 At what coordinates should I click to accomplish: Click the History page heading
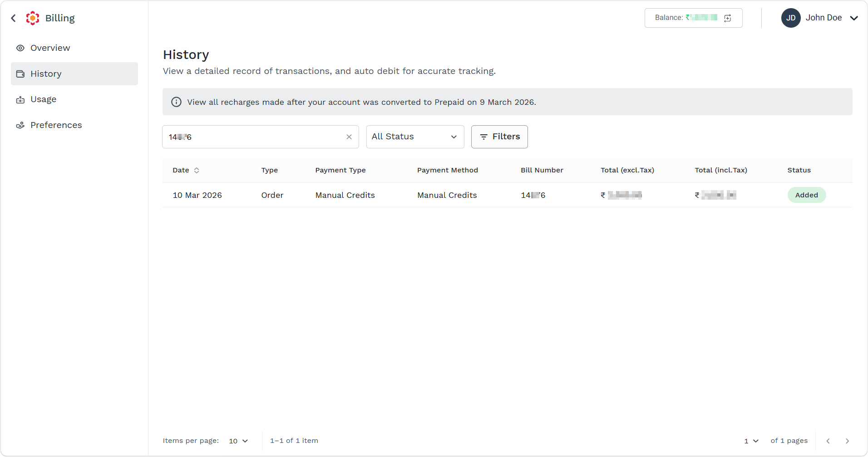tap(186, 54)
